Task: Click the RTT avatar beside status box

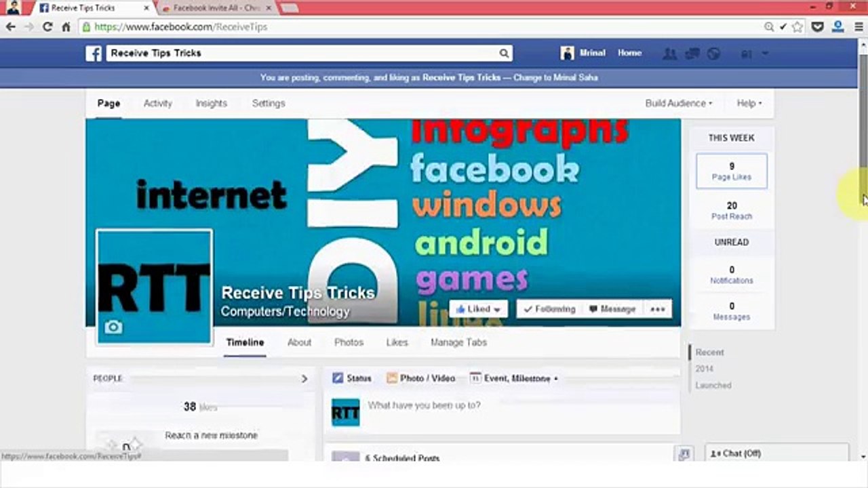Action: (345, 412)
